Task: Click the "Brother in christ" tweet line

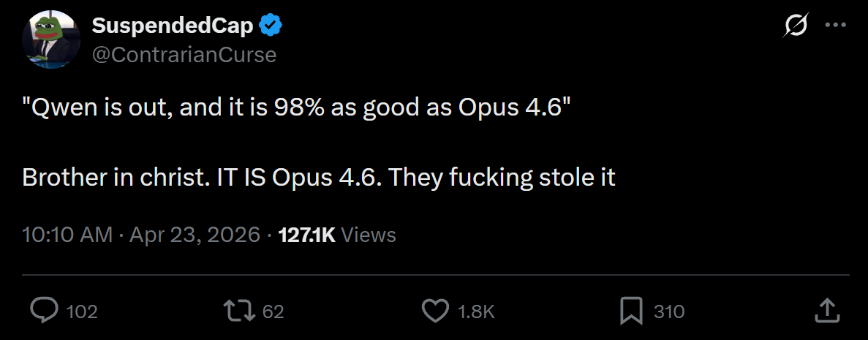Action: tap(318, 178)
